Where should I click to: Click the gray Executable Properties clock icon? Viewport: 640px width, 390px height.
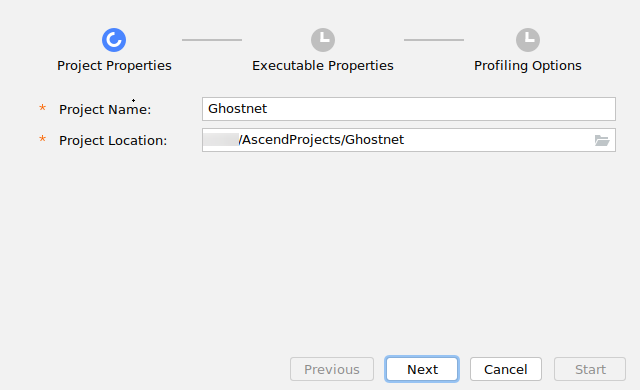tap(323, 40)
